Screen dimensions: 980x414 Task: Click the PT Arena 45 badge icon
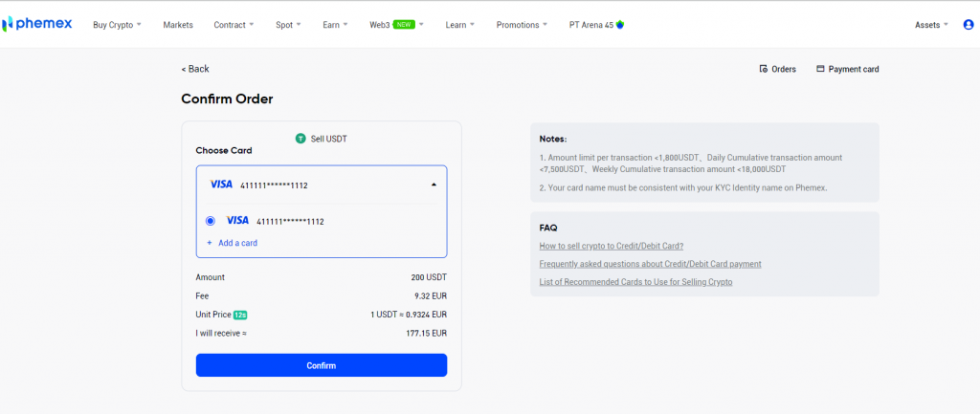[620, 25]
